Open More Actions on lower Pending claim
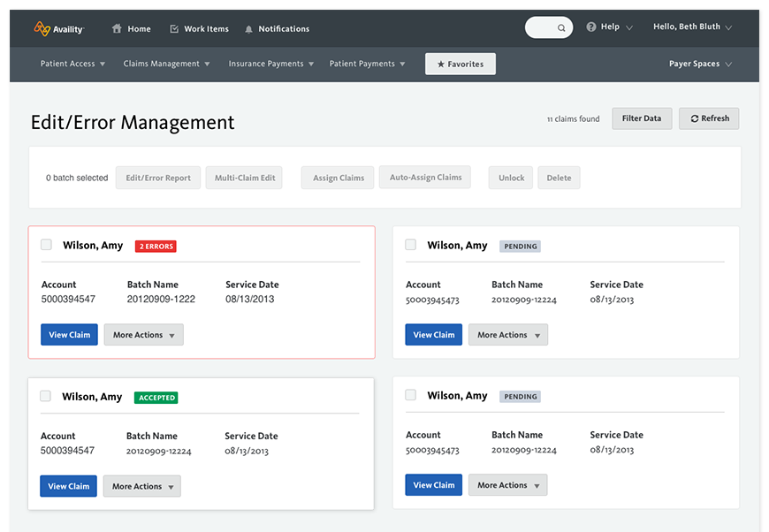This screenshot has height=532, width=769. tap(507, 484)
